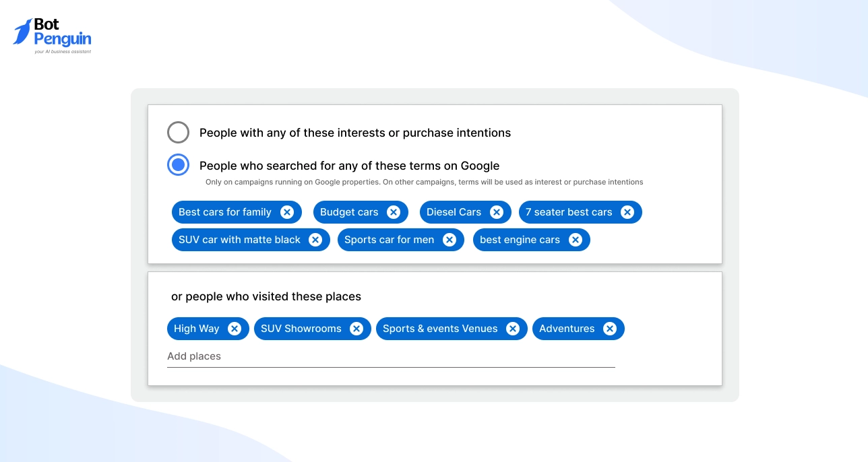The image size is (868, 462).
Task: Delete 'SUV car with matte black' chip
Action: 315,240
